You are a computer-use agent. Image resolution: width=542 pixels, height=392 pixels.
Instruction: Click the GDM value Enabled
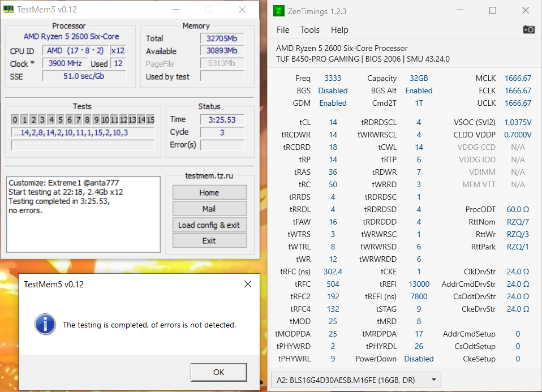tap(333, 103)
